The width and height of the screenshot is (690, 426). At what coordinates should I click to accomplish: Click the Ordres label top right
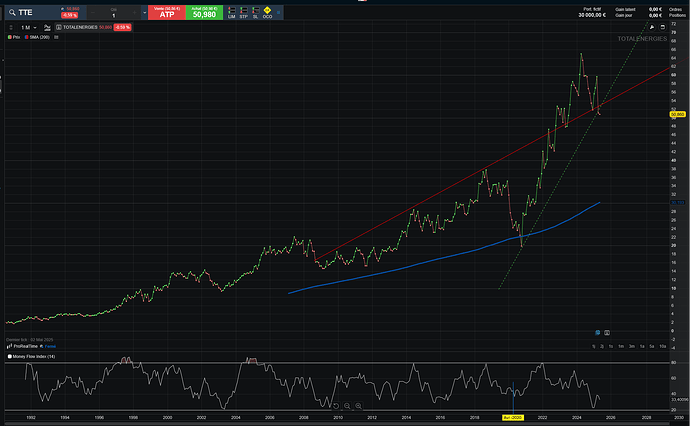click(x=675, y=9)
